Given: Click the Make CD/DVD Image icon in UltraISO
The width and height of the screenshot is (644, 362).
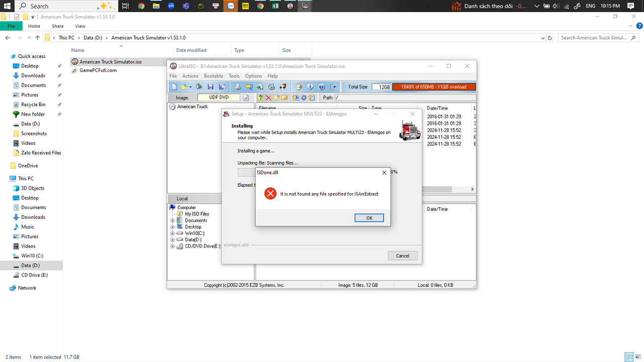Looking at the screenshot, I should click(x=237, y=87).
